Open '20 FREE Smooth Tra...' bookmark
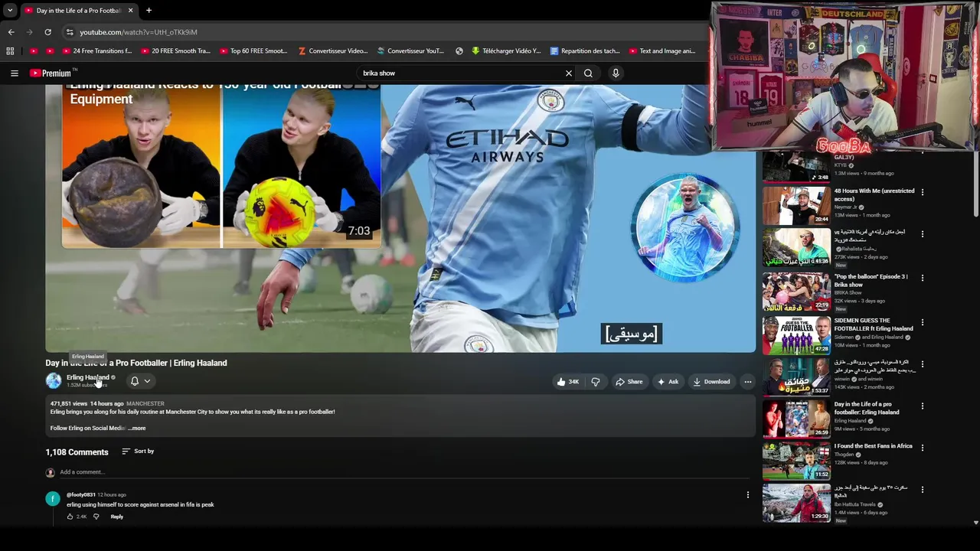The height and width of the screenshot is (551, 980). click(175, 51)
